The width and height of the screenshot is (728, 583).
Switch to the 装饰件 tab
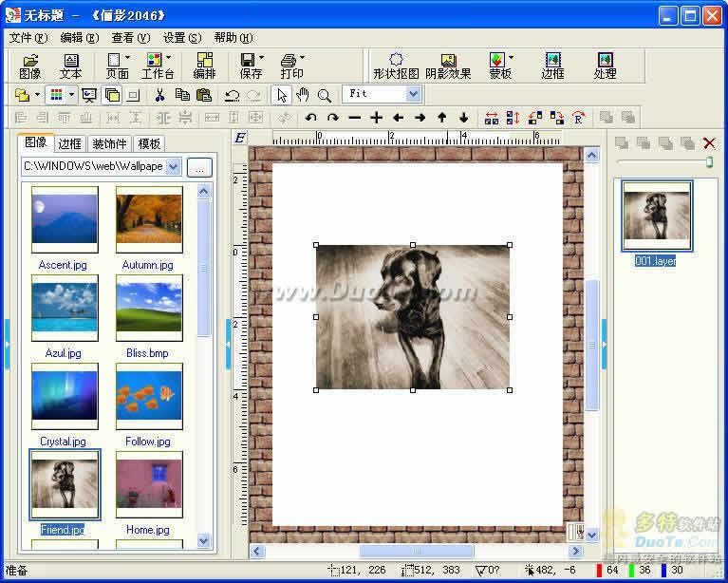109,144
